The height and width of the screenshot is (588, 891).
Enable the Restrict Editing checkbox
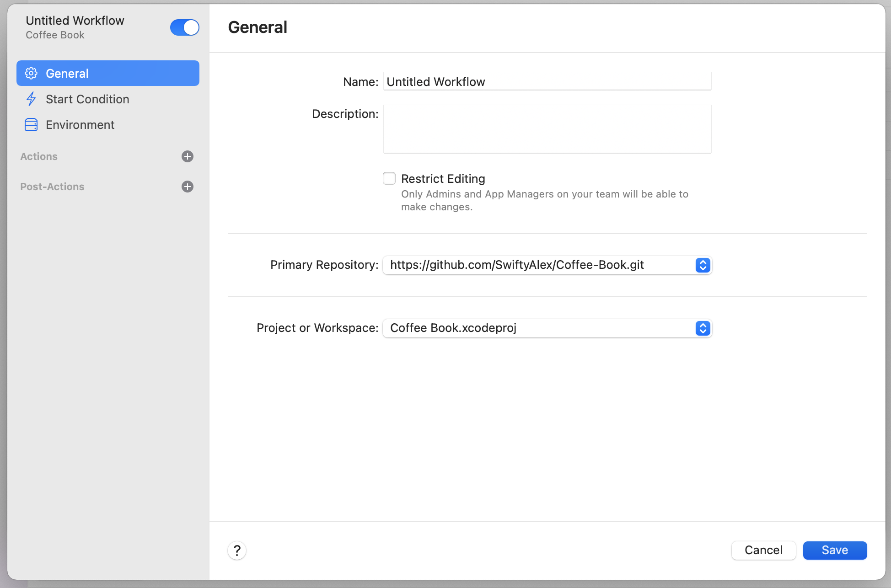click(389, 178)
